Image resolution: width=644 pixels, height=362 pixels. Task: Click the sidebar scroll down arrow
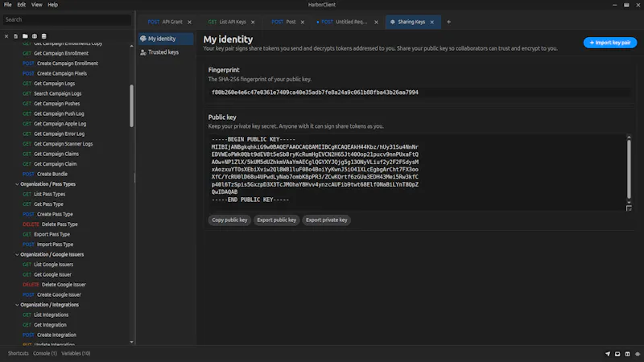[x=131, y=342]
